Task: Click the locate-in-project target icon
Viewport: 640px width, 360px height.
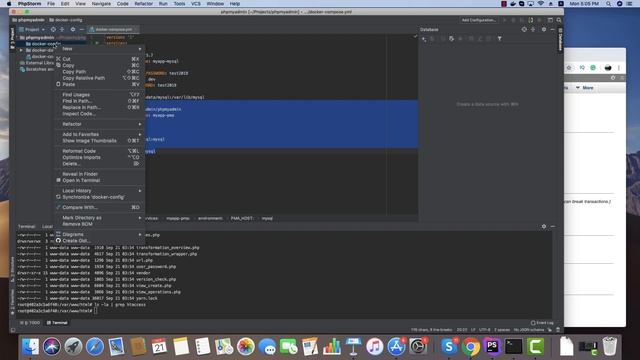Action: pos(53,29)
